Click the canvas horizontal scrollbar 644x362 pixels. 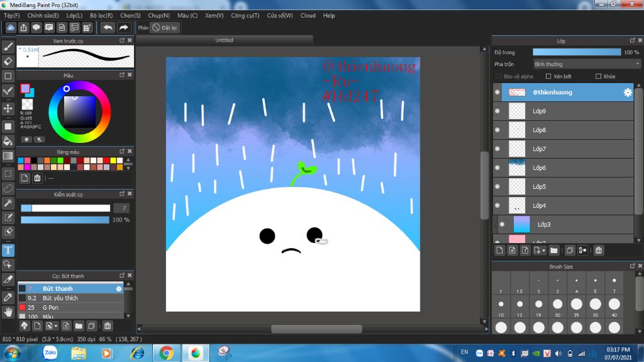tap(316, 329)
